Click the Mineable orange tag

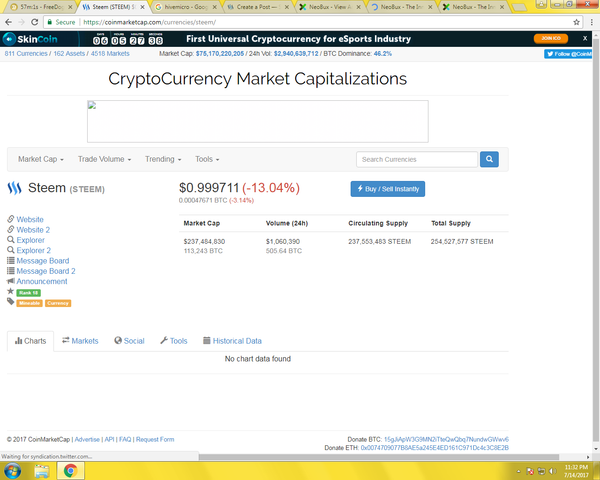pos(29,303)
